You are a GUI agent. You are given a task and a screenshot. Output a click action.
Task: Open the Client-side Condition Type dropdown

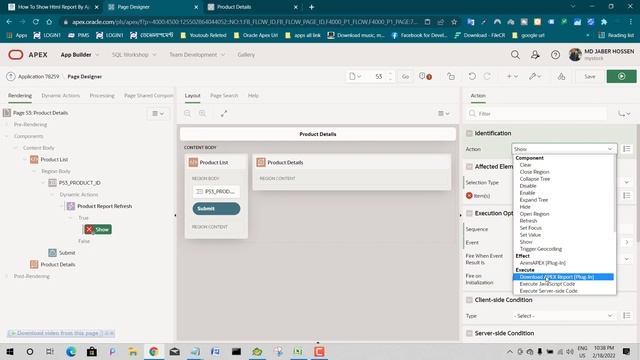click(x=564, y=316)
